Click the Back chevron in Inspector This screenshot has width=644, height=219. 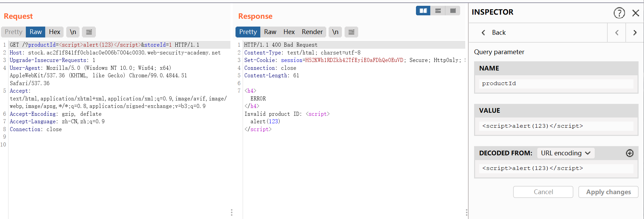(x=483, y=33)
